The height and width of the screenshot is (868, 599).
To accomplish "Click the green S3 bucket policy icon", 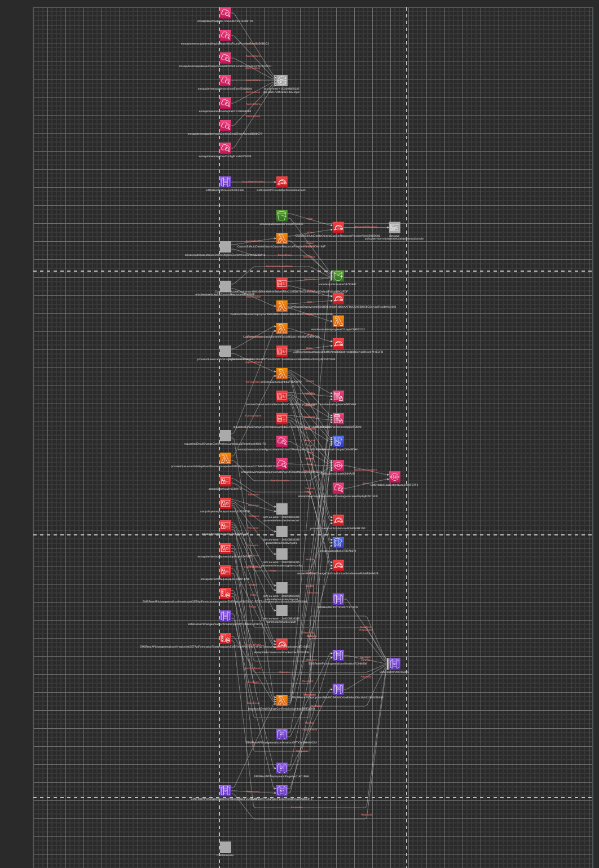I will click(x=281, y=216).
